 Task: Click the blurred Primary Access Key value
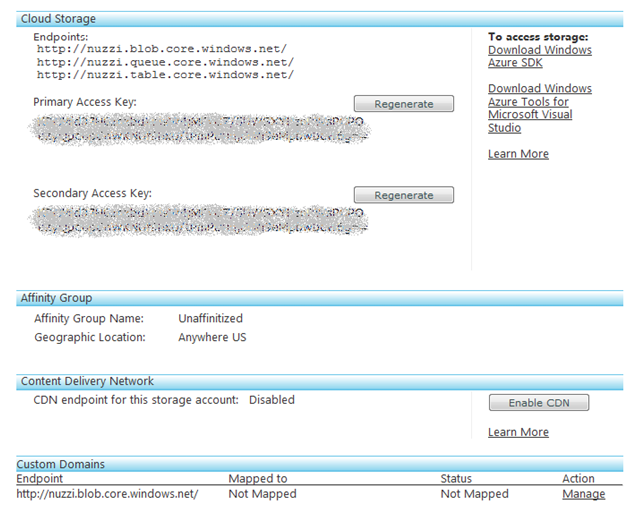(x=199, y=129)
